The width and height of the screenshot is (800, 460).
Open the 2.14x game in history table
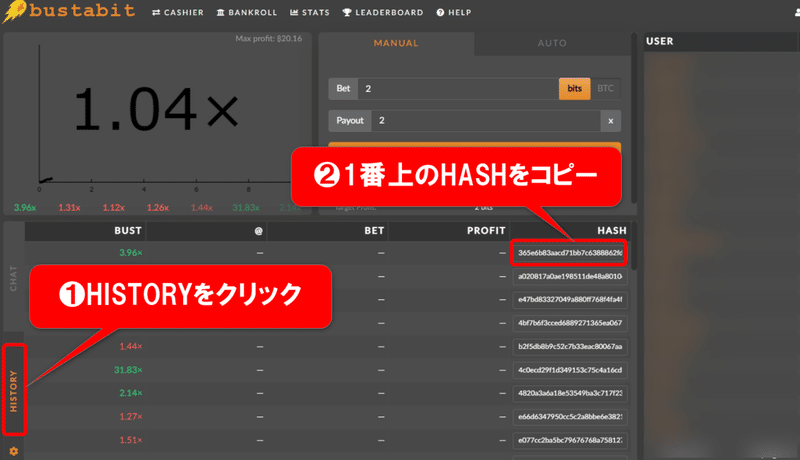coord(131,394)
